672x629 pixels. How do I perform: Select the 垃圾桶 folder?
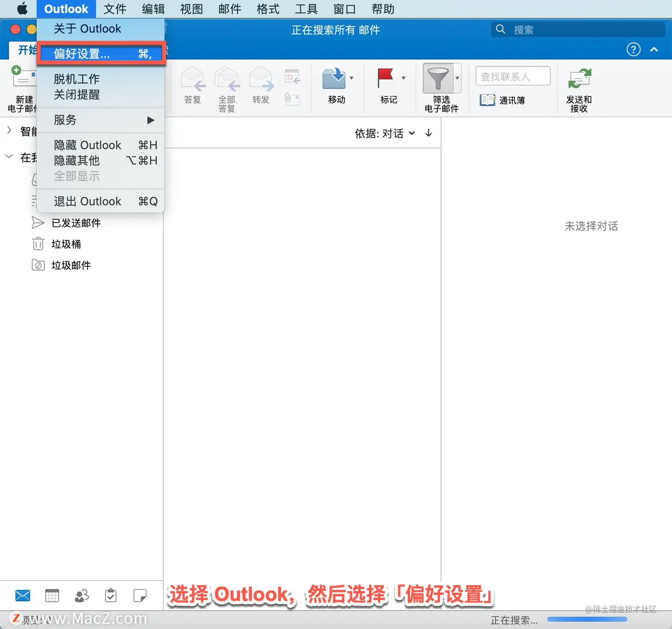coord(66,244)
